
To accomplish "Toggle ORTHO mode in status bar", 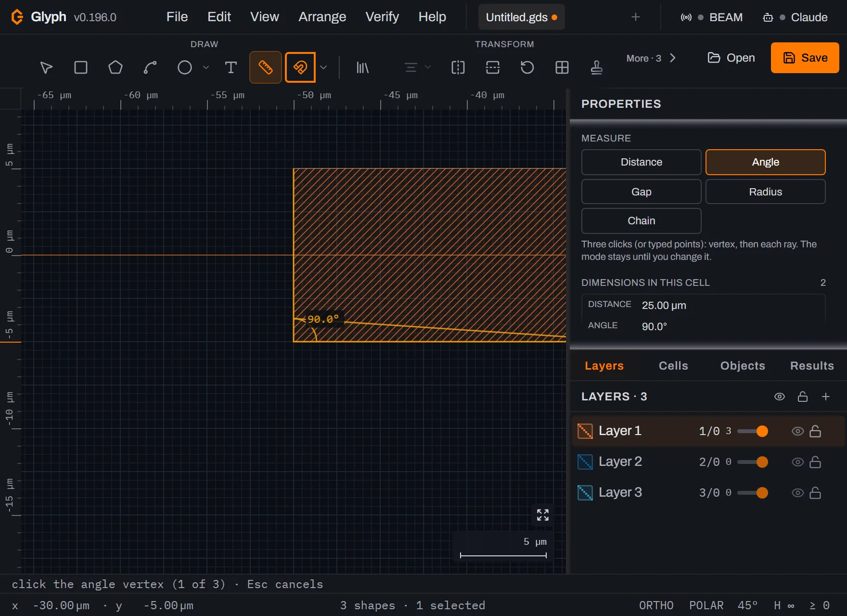I will pyautogui.click(x=656, y=605).
